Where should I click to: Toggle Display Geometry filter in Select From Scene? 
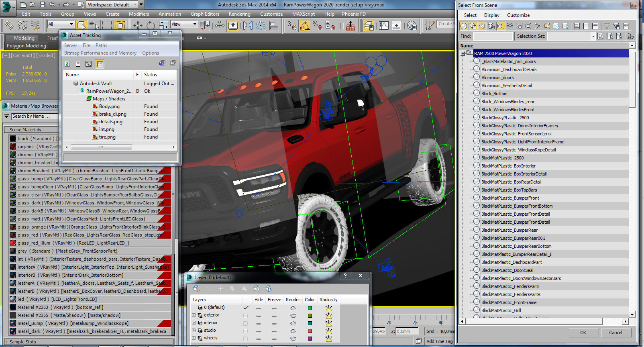pyautogui.click(x=464, y=26)
